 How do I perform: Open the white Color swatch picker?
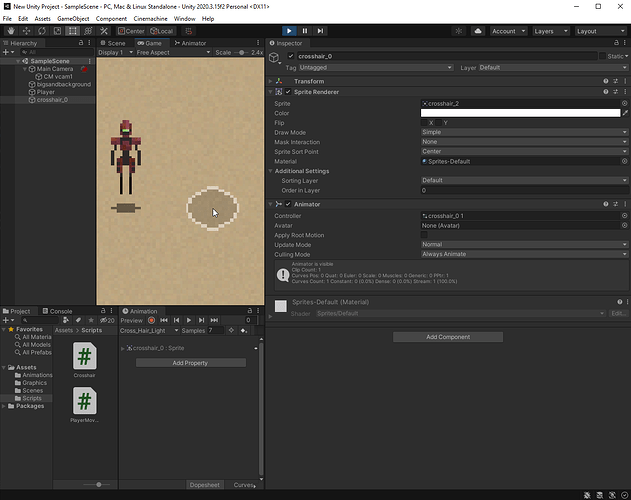[519, 113]
